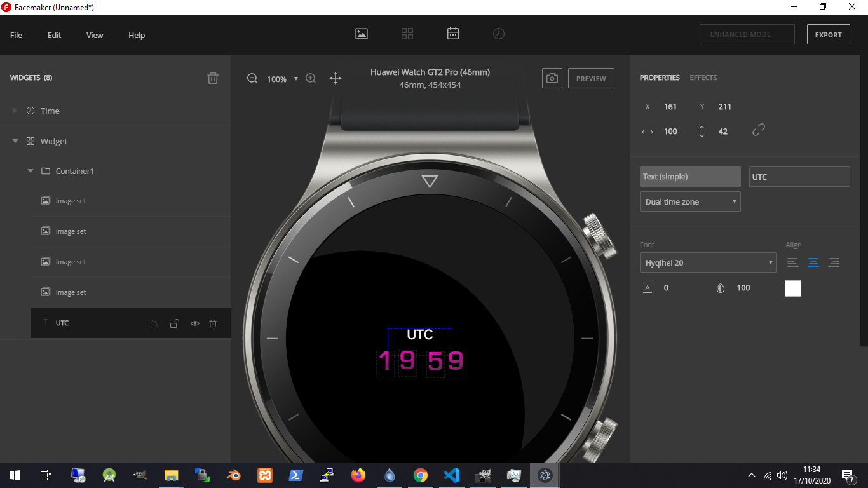Open the Wi-Fi network icon in system tray
This screenshot has height=488, width=868.
(x=768, y=475)
